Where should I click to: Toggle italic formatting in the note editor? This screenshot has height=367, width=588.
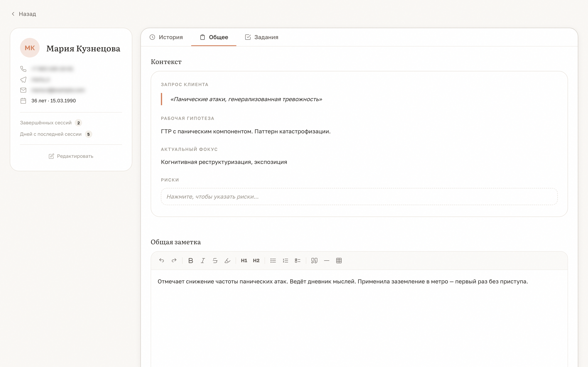coord(203,260)
